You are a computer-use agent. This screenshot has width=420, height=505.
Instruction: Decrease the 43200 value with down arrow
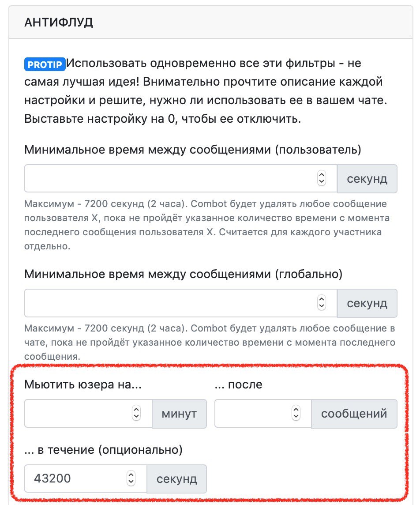click(131, 482)
